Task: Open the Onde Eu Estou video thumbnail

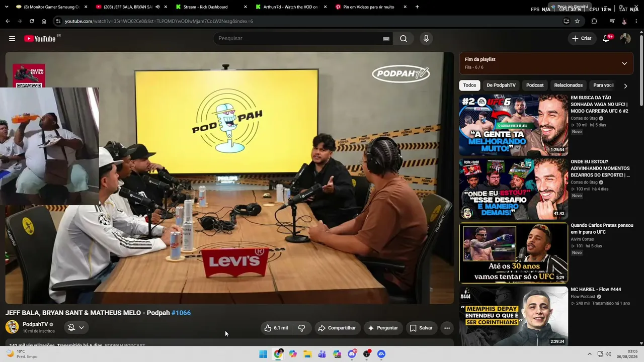Action: (514, 189)
